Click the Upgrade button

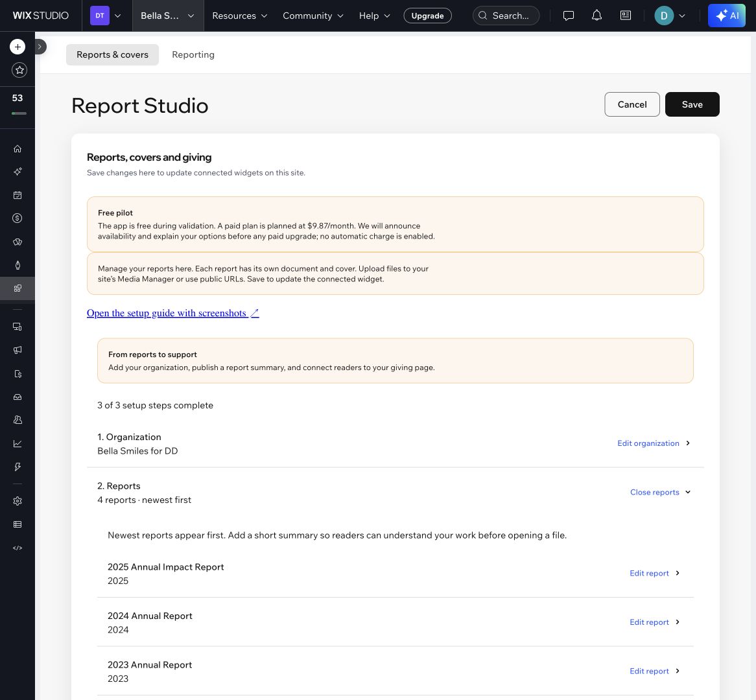click(x=427, y=16)
